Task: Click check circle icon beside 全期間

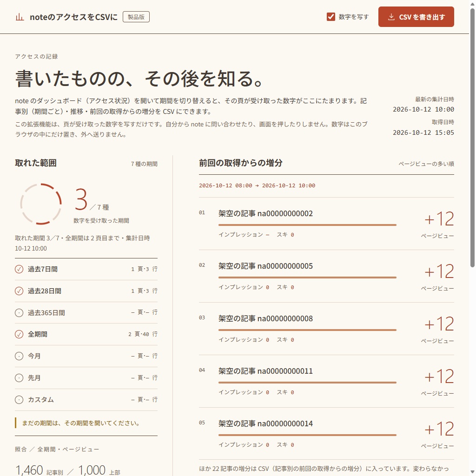Action: [19, 335]
